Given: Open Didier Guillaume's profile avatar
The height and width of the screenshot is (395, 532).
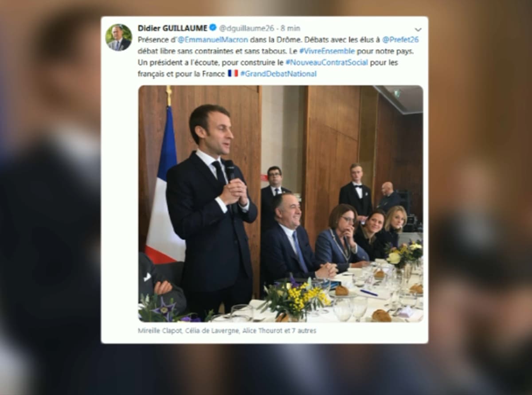Looking at the screenshot, I should (118, 37).
